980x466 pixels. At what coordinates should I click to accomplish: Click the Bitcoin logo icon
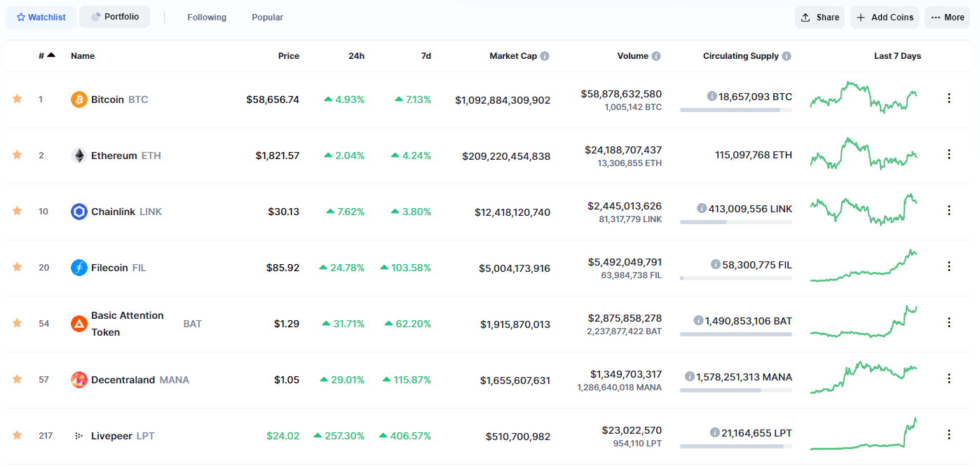click(x=79, y=100)
